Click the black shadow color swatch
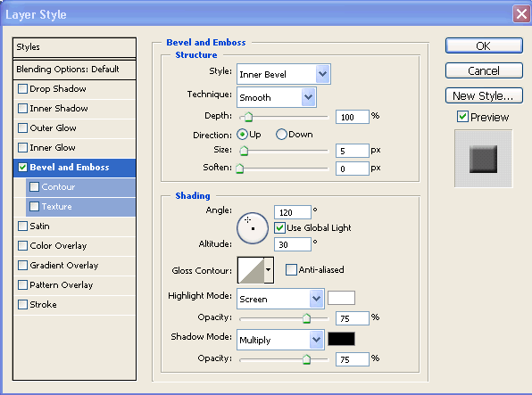Image resolution: width=532 pixels, height=395 pixels. point(341,339)
